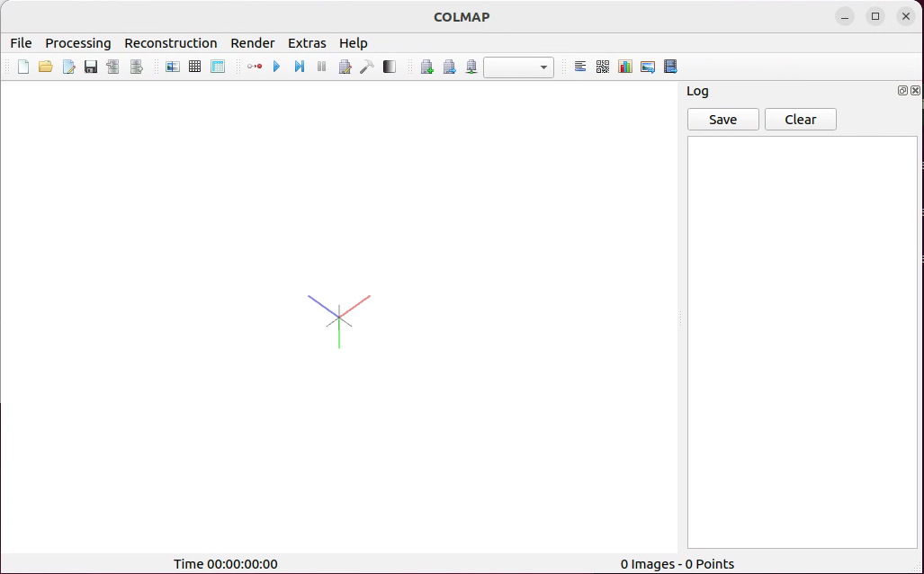Viewport: 924px width, 574px height.
Task: Save project with the floppy disk icon
Action: (91, 67)
